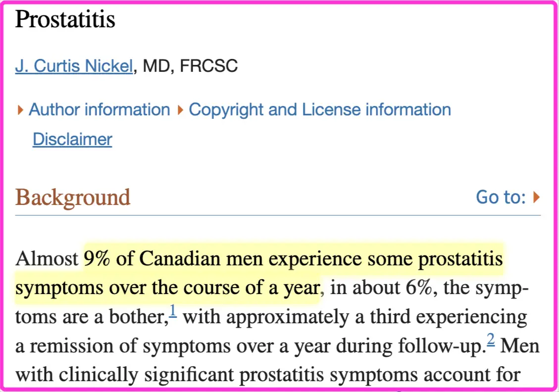The width and height of the screenshot is (559, 392).
Task: Open reference footnote 2
Action: coord(491,340)
